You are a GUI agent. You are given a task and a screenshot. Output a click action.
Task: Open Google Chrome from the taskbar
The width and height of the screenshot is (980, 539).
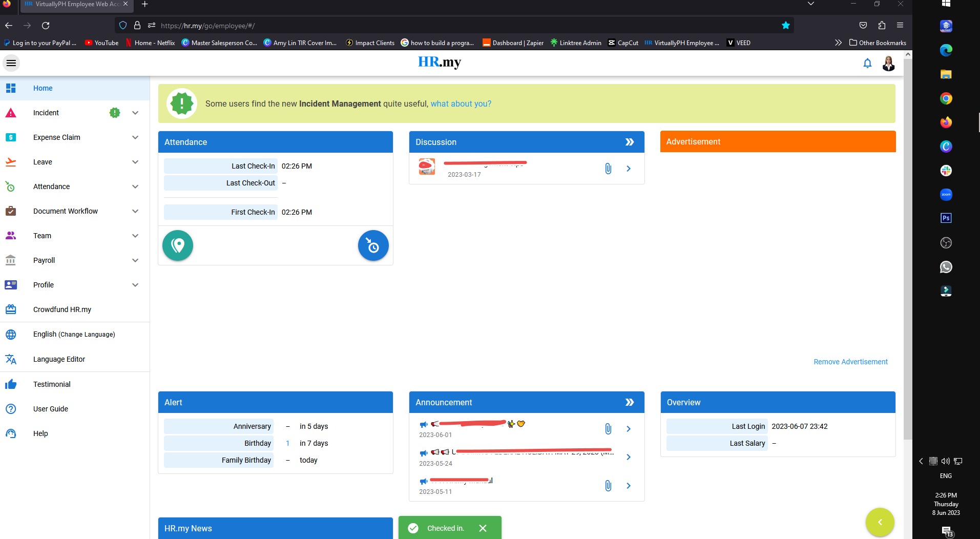click(946, 98)
